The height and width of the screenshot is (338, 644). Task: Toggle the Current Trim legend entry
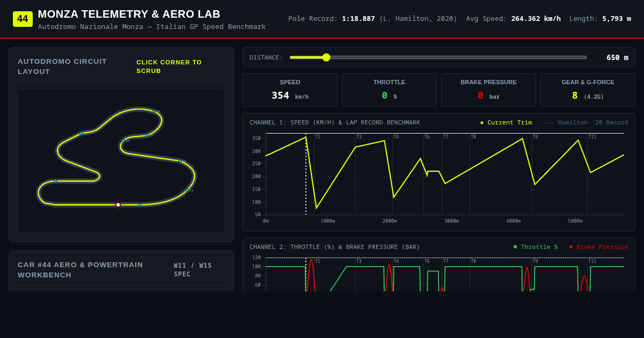click(x=506, y=122)
